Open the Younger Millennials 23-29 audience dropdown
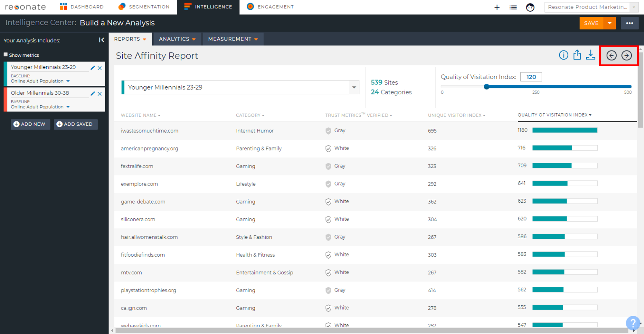The image size is (644, 334). tap(240, 87)
